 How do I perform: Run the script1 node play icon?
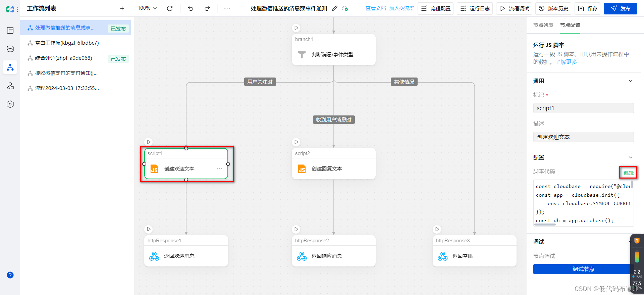coord(149,142)
